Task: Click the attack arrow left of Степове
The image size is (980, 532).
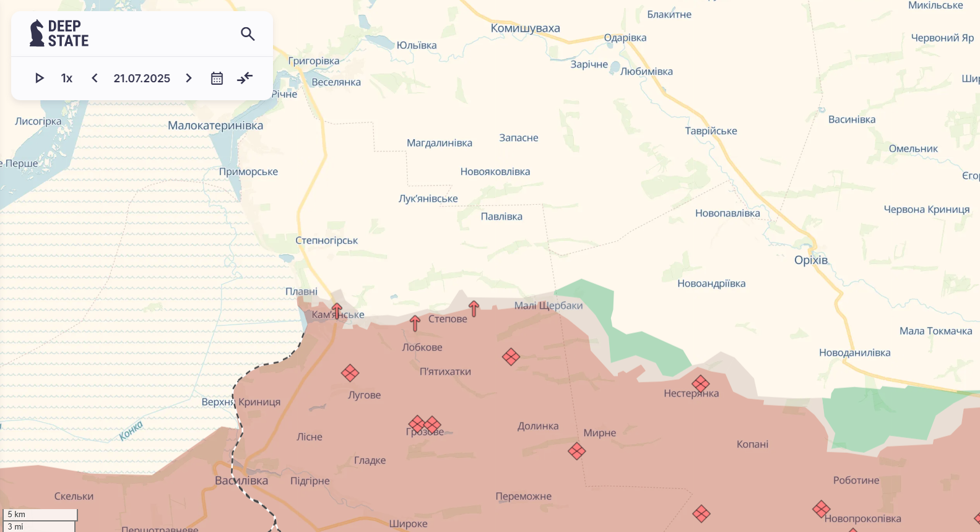Action: pos(415,322)
